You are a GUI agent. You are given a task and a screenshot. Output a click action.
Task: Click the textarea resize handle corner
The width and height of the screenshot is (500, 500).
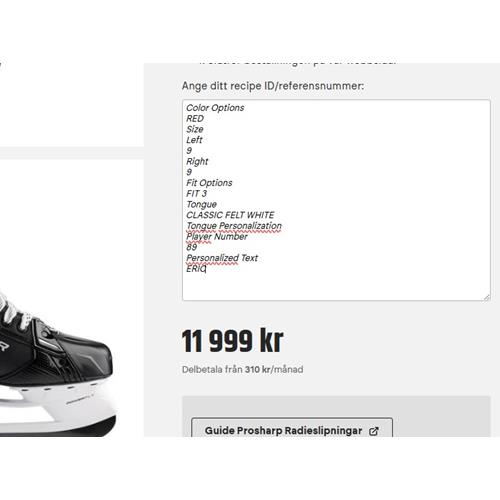[x=487, y=298]
